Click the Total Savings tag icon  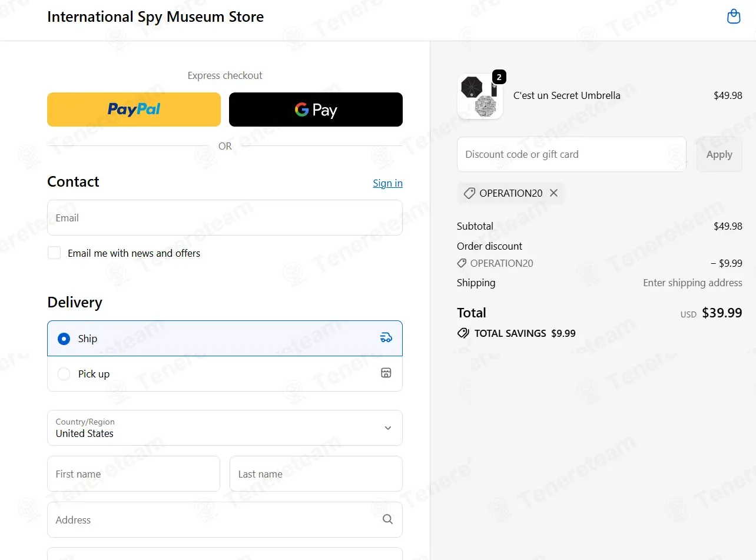coord(463,333)
